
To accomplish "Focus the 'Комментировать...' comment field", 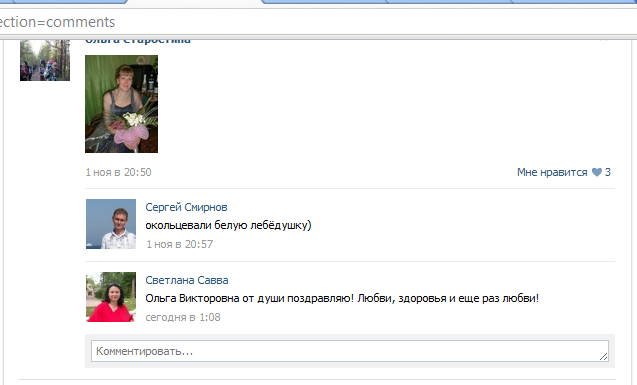I will point(350,351).
